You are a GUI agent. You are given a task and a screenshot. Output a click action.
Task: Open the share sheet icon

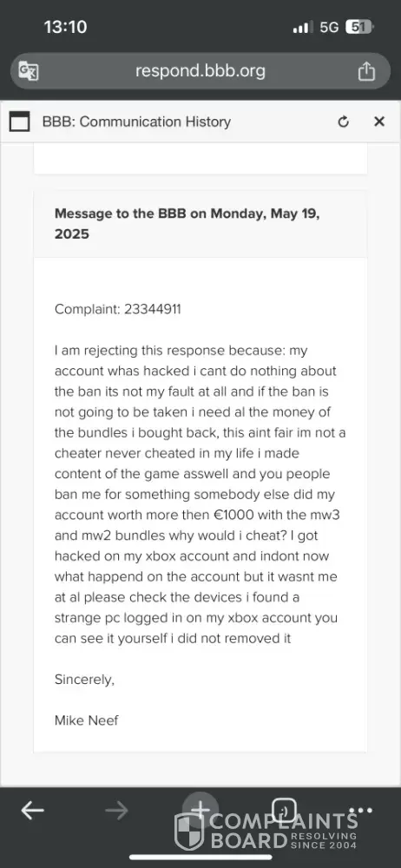(x=366, y=71)
